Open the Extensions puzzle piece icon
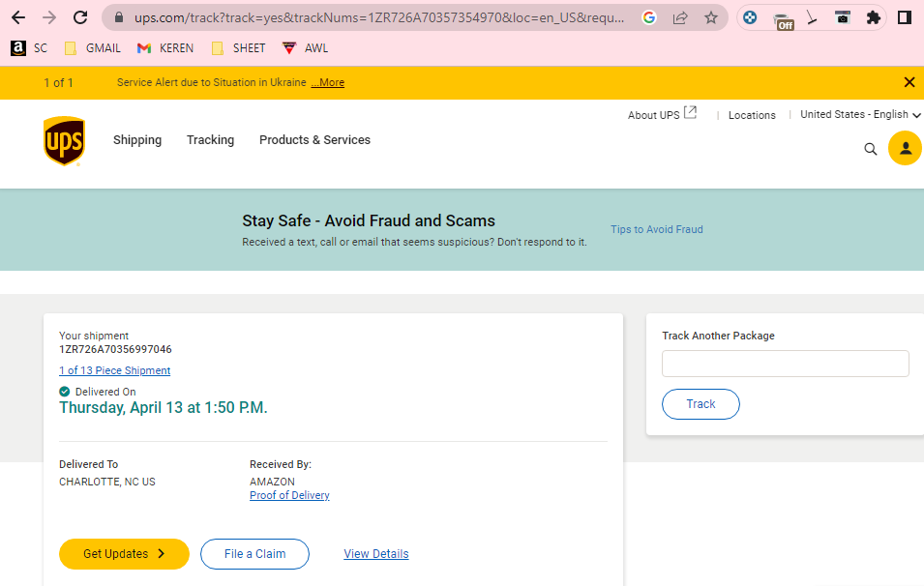This screenshot has width=924, height=586. coord(874,17)
